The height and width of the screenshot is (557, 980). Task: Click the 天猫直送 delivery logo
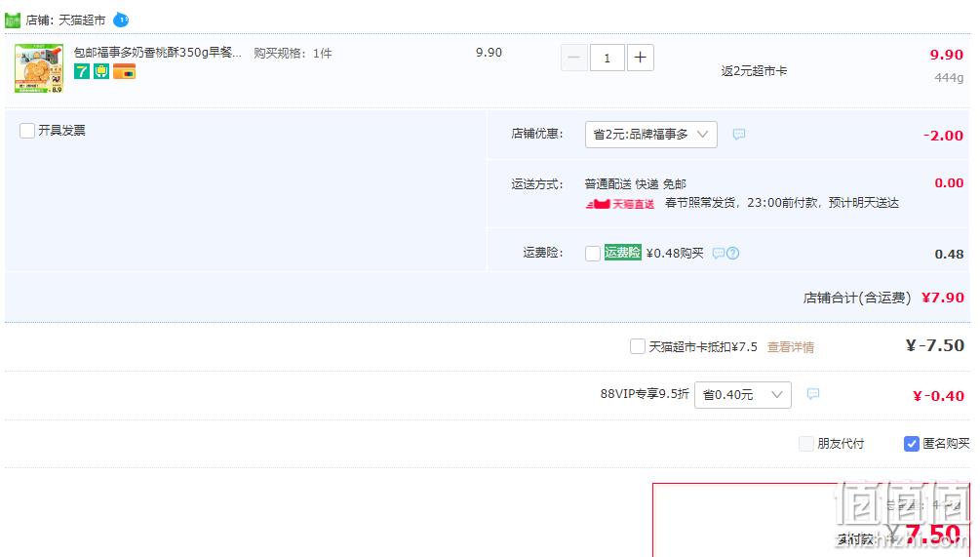point(620,204)
